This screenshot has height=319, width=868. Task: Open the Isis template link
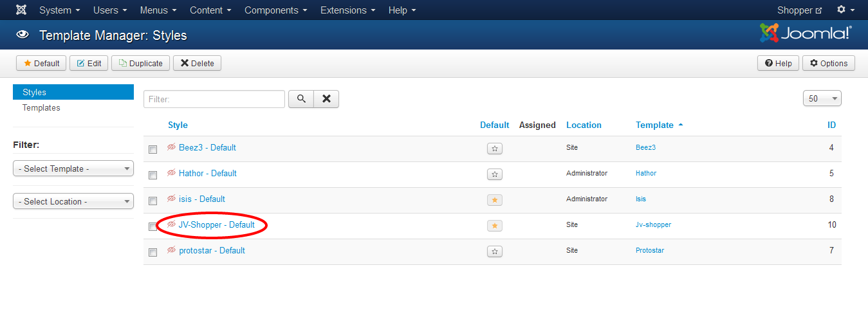[642, 199]
